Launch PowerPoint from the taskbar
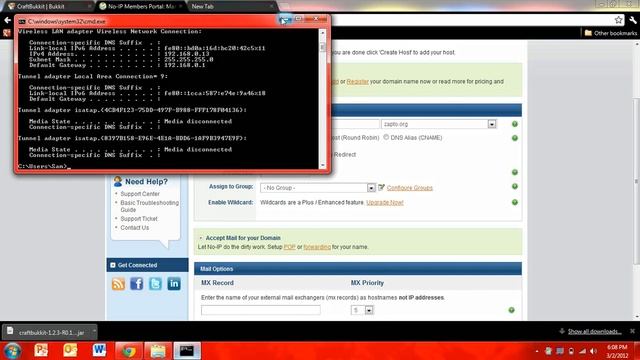 pyautogui.click(x=41, y=351)
